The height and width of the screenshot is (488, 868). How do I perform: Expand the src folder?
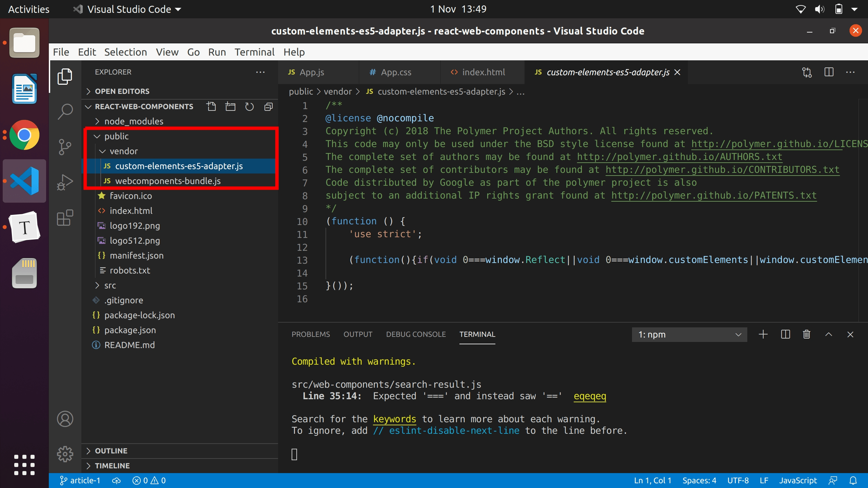(x=111, y=285)
